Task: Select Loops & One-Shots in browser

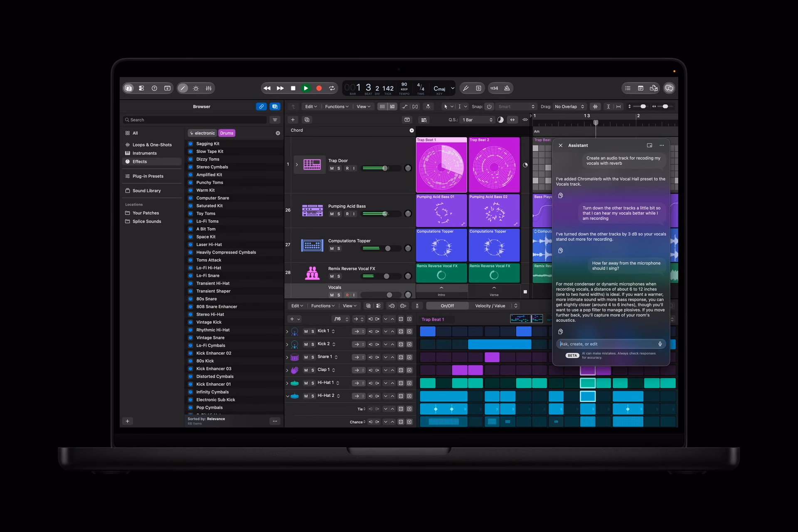Action: [x=152, y=145]
